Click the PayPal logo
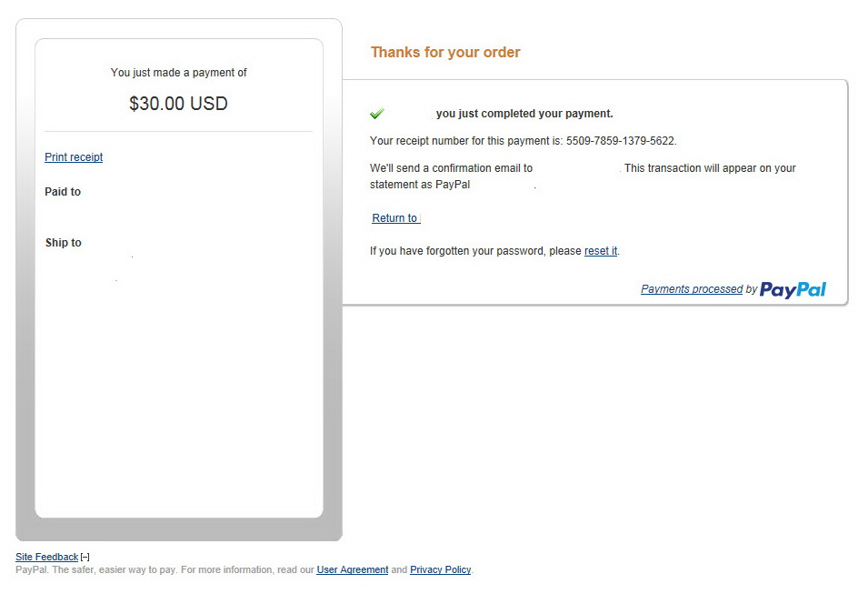868x594 pixels. pos(793,290)
